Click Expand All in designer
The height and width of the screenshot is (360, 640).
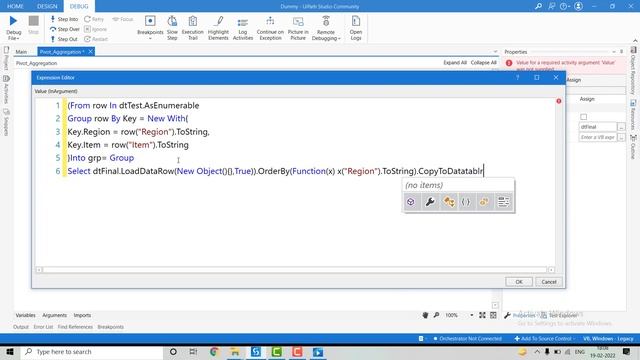tap(455, 63)
